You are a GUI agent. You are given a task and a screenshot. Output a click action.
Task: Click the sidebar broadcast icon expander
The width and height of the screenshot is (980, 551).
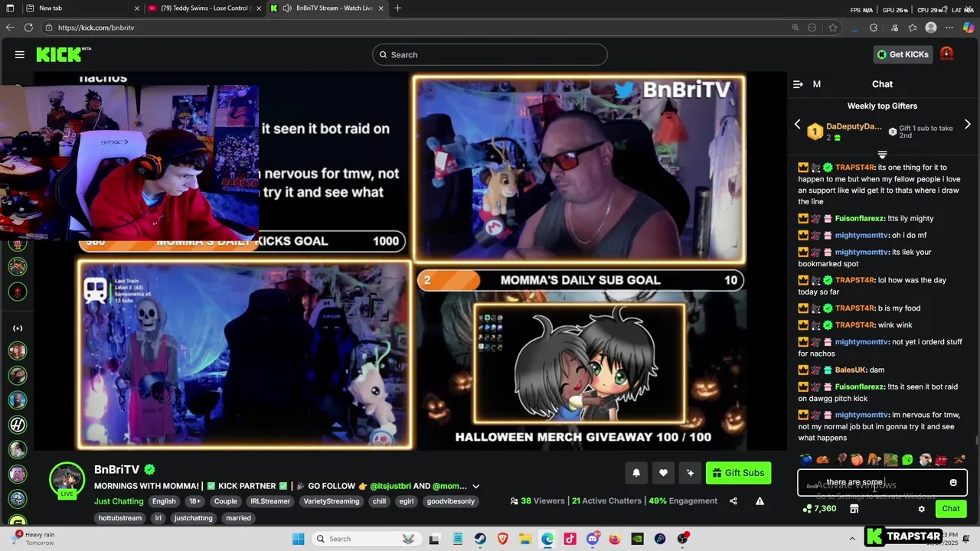coord(18,328)
